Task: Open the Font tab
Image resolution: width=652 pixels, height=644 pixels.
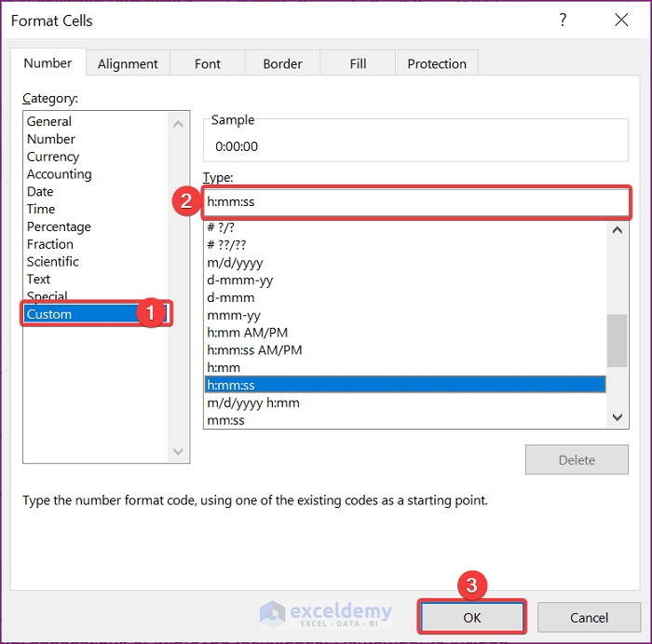Action: coord(208,63)
